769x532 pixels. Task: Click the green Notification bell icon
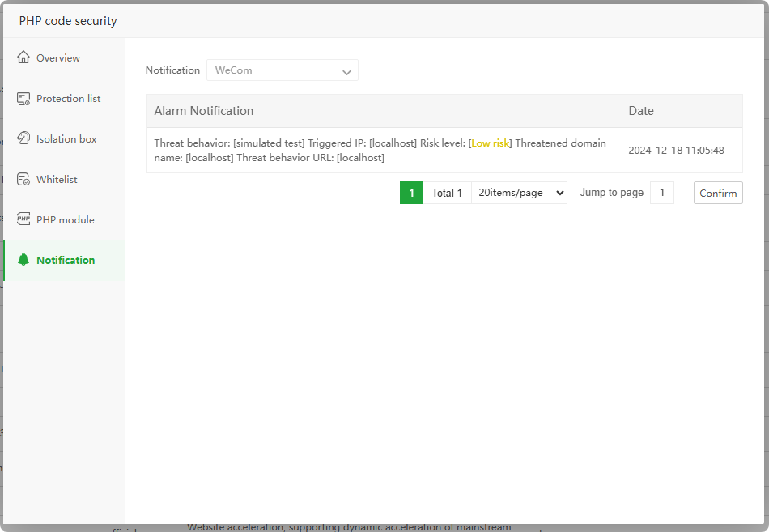coord(23,260)
